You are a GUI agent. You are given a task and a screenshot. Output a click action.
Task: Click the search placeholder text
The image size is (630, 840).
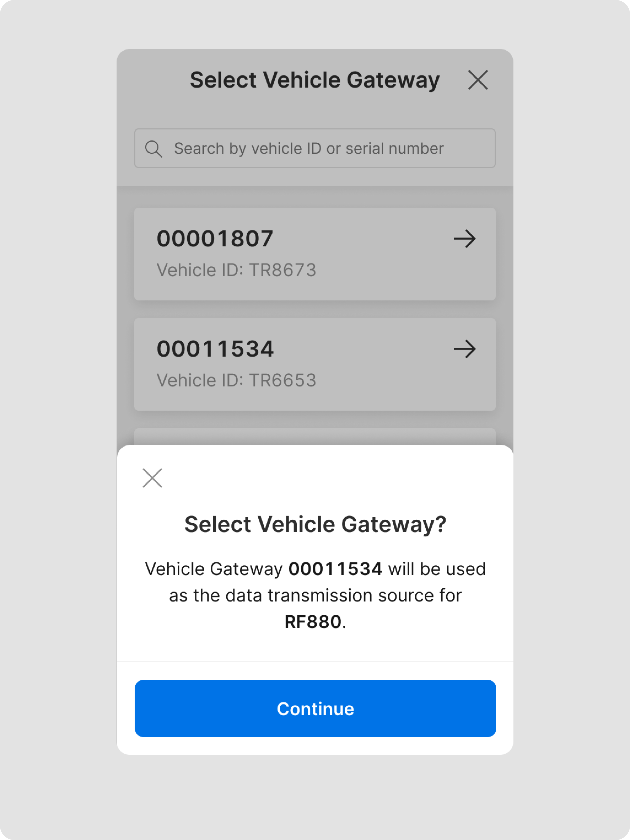[x=308, y=149]
